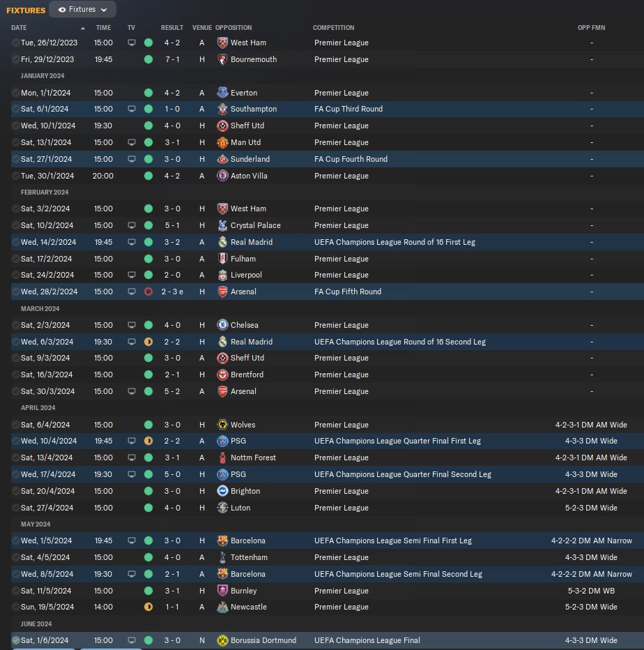This screenshot has width=644, height=650.
Task: Select the 5-3-2 DM WB formation text
Action: 591,591
